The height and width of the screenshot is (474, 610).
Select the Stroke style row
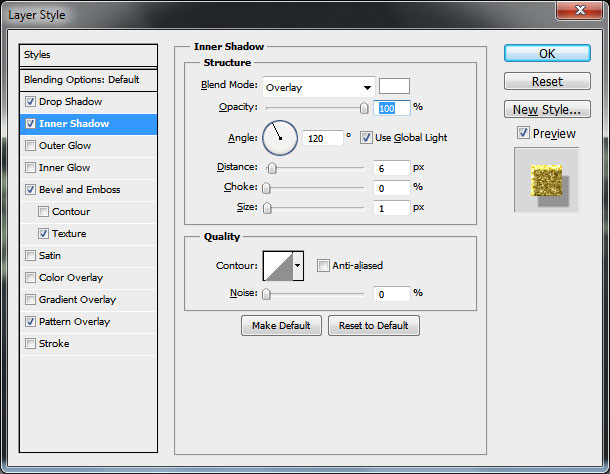click(88, 344)
